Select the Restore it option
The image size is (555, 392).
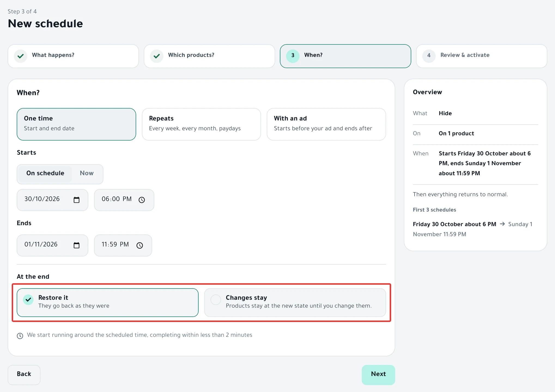[x=108, y=302]
